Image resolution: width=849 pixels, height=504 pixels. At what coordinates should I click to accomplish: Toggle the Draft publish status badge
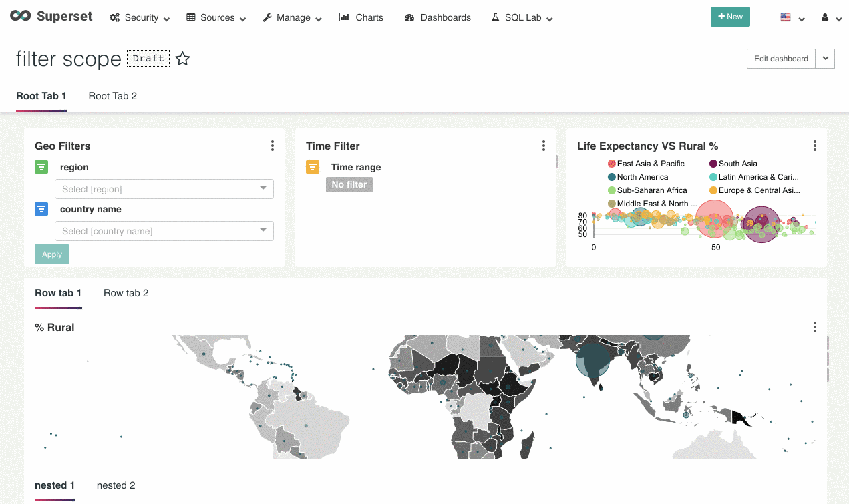point(148,59)
